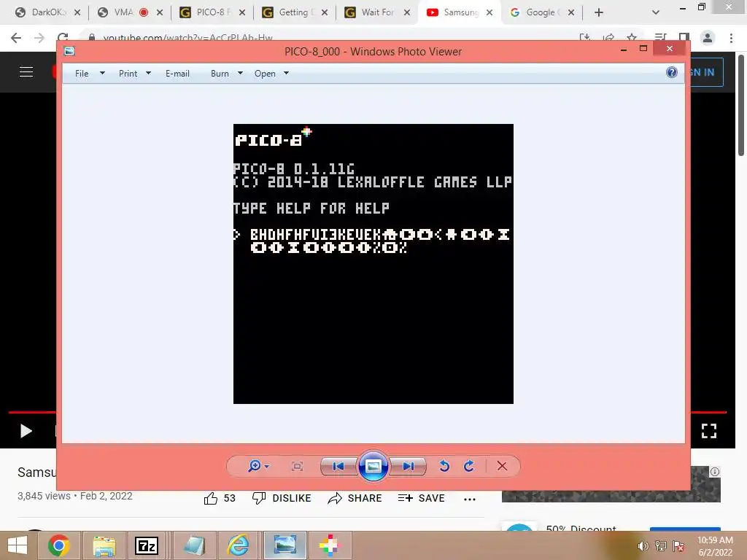Click PICO-8 taskbar icon
This screenshot has width=747, height=560.
(x=329, y=545)
